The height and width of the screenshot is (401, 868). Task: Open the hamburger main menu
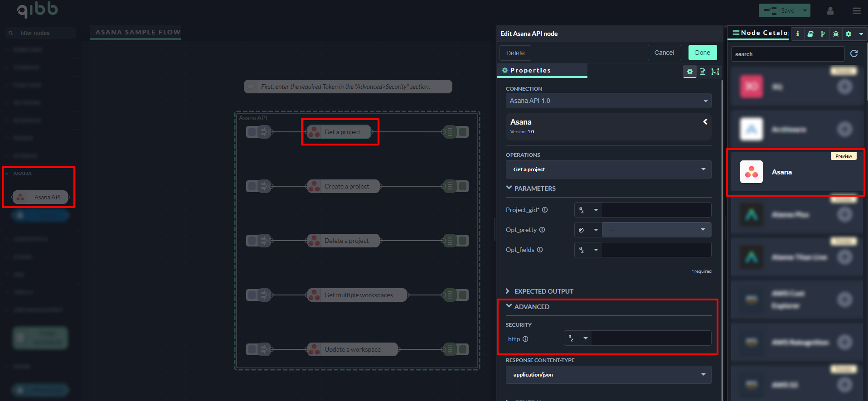click(x=856, y=11)
